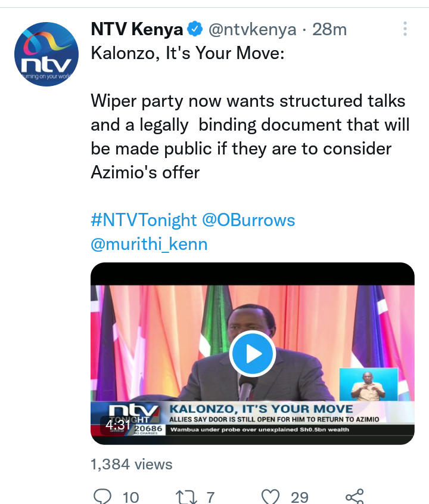Viewport: 429px width, 504px height.
Task: Visit the @murithi_kenn profile link
Action: [x=149, y=244]
